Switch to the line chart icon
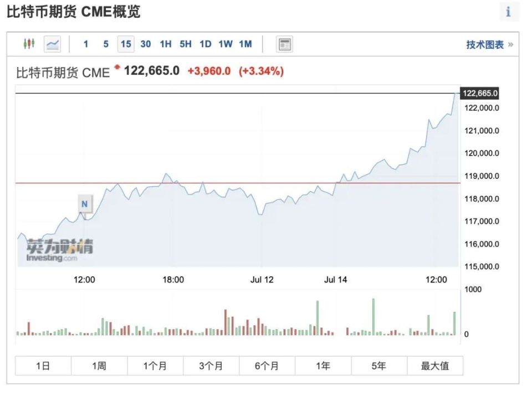This screenshot has height=396, width=532. click(52, 44)
